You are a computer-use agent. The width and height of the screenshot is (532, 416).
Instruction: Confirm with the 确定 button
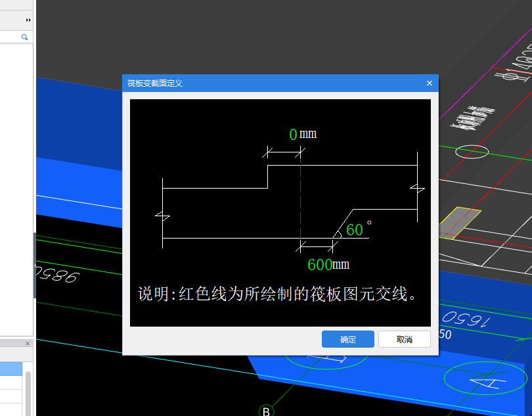pyautogui.click(x=347, y=339)
